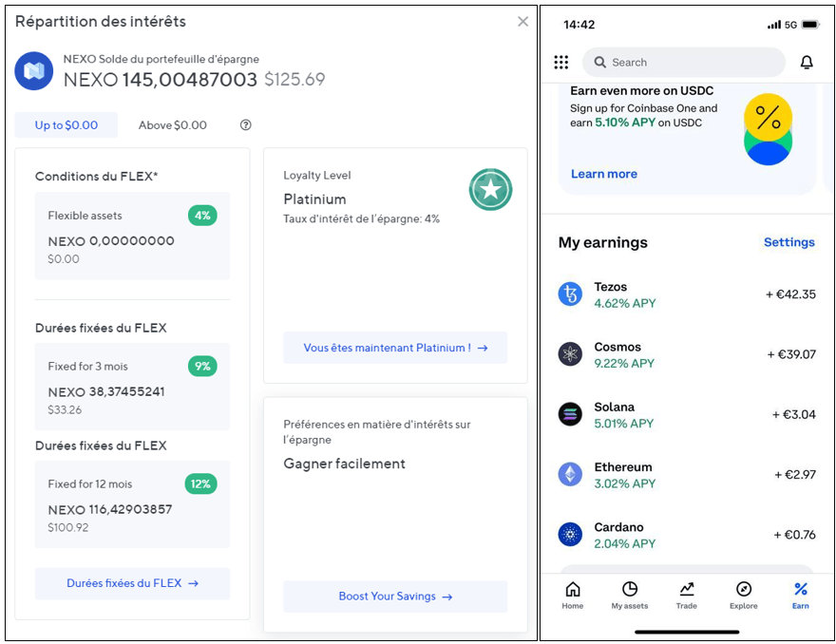Click the 9% badge on Fixed for 3 mois
Image resolution: width=836 pixels, height=644 pixels.
(202, 367)
